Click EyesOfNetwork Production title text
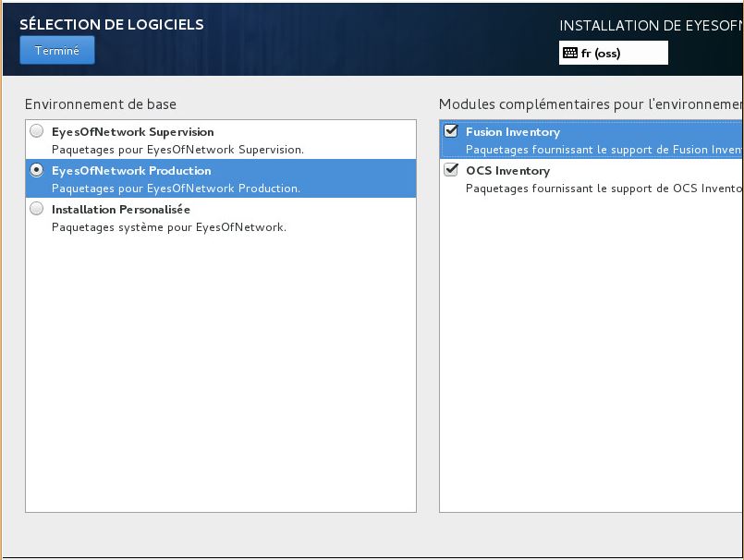This screenshot has height=560, width=744. pyautogui.click(x=131, y=171)
